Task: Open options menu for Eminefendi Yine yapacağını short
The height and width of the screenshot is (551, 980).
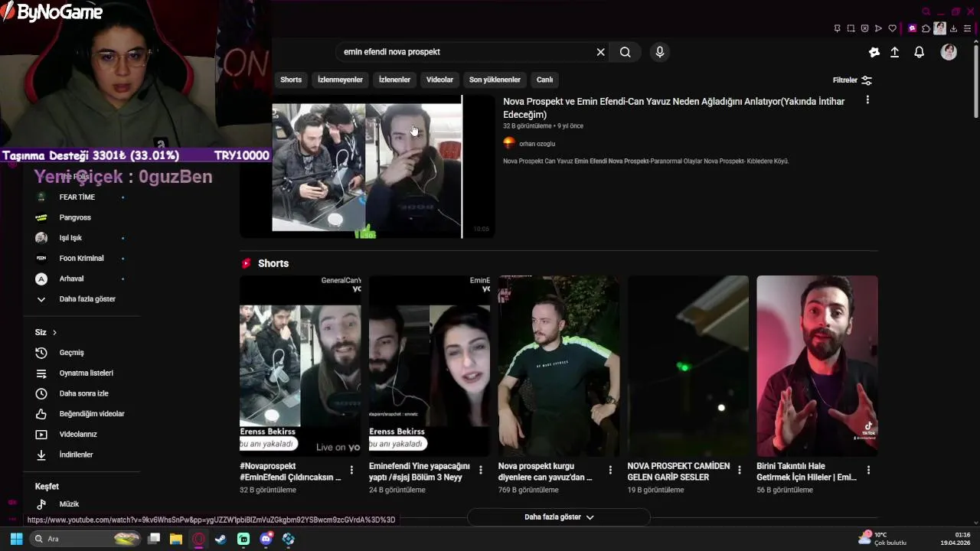Action: tap(481, 470)
